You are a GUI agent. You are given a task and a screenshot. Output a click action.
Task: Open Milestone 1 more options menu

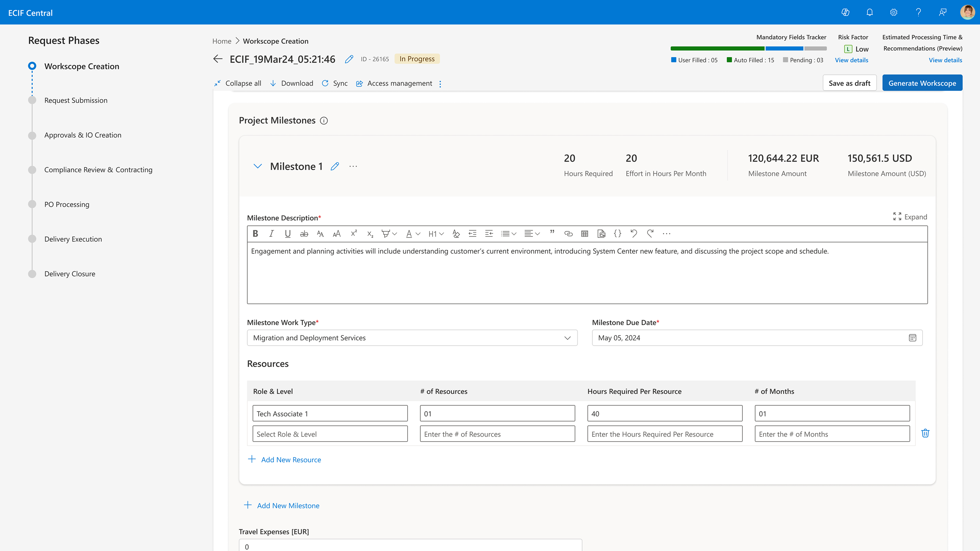coord(353,166)
